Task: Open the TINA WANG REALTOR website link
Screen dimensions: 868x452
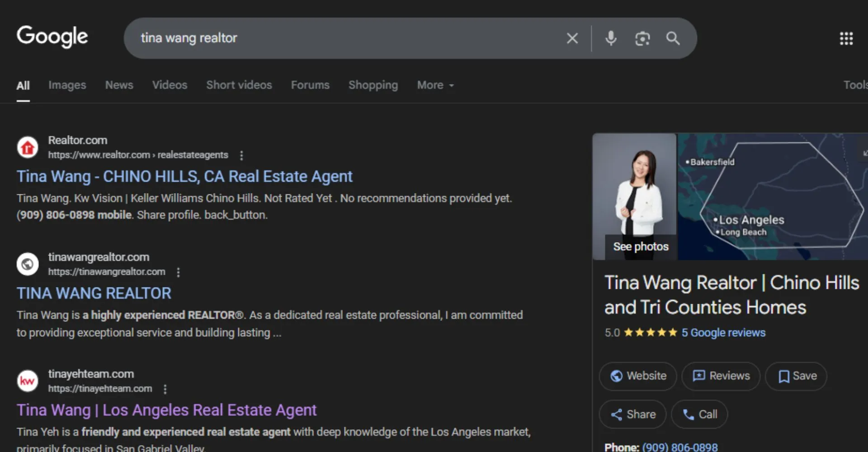Action: pyautogui.click(x=94, y=293)
